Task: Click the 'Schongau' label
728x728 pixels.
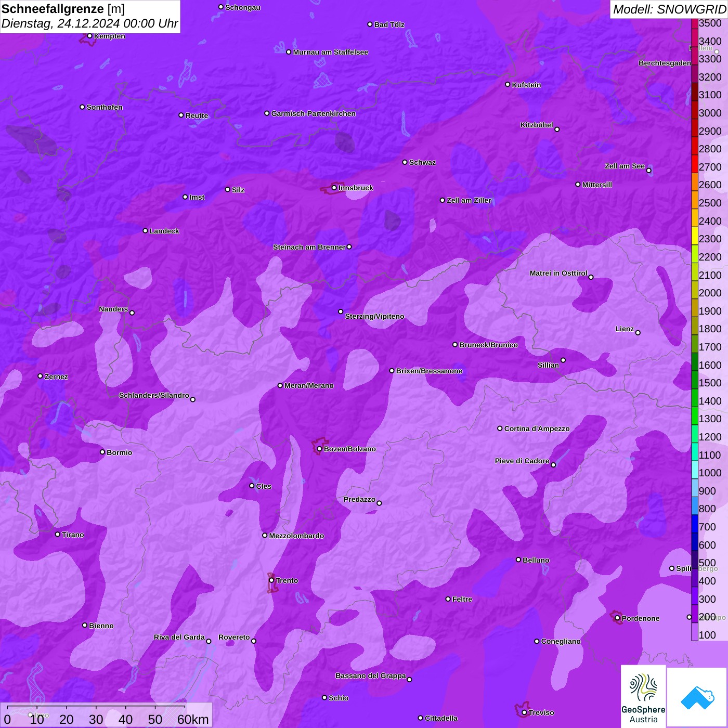Action: point(243,7)
